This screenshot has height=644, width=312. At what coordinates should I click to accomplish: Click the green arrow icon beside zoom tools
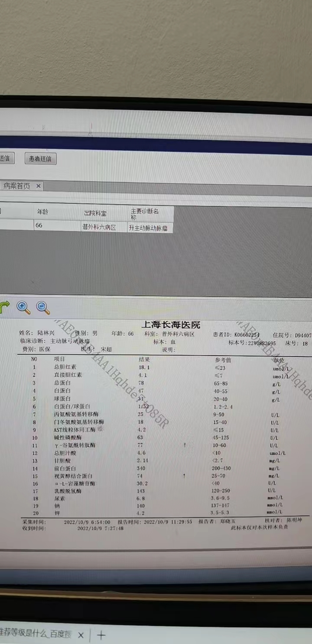coord(4,307)
